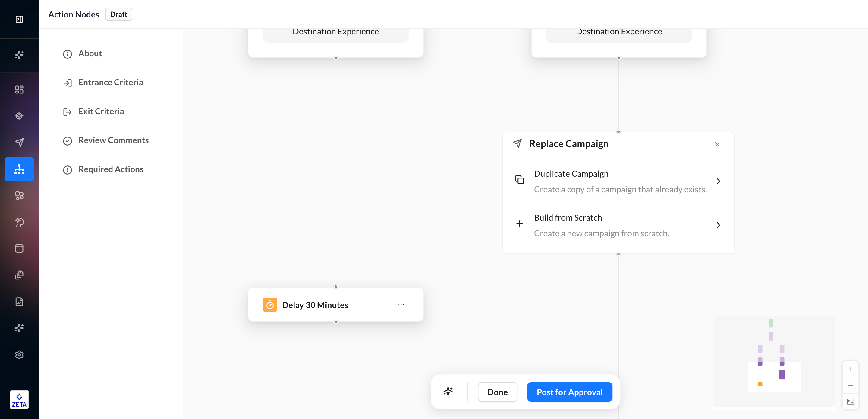Click the reports document icon in sidebar

click(19, 301)
